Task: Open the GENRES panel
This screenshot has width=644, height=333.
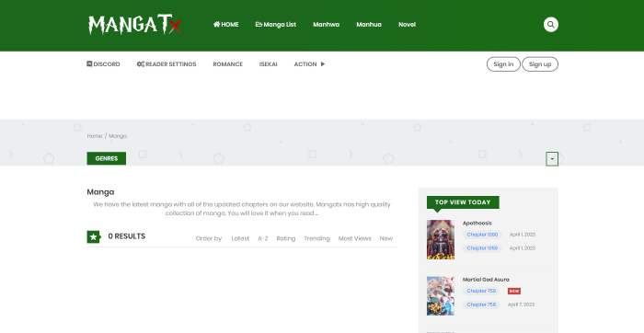Action: pos(107,158)
